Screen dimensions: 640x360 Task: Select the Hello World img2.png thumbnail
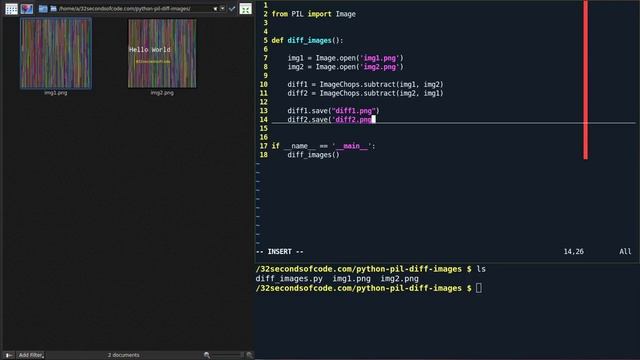point(162,53)
